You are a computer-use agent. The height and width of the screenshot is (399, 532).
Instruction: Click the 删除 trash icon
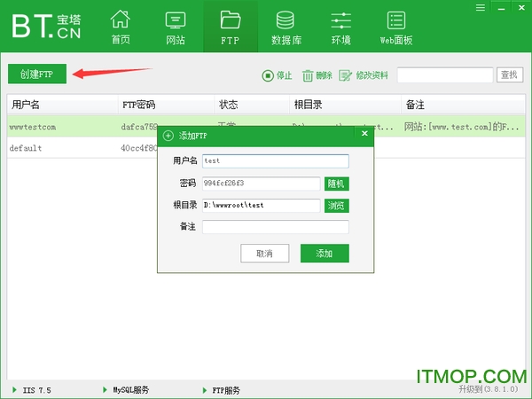tap(308, 75)
